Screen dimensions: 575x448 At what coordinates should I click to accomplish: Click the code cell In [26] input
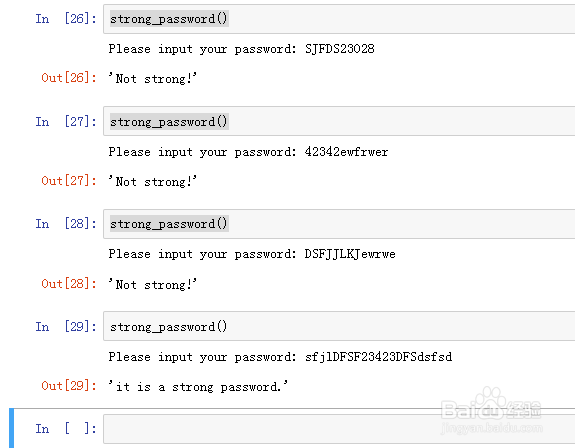point(339,19)
